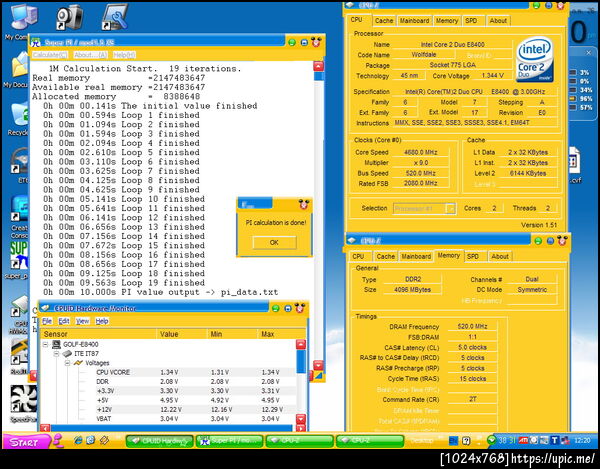Switch to CPU tab in lower CPU-Z window
Image resolution: width=600 pixels, height=469 pixels.
[358, 256]
